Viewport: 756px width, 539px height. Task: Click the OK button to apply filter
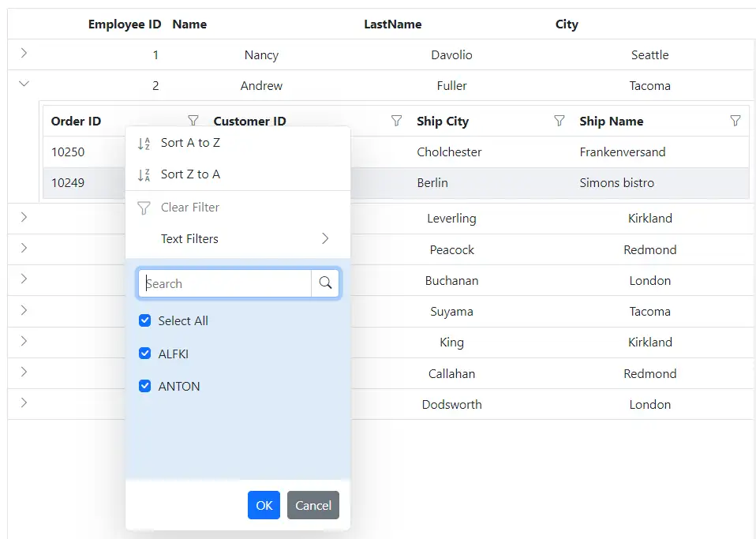(x=264, y=505)
